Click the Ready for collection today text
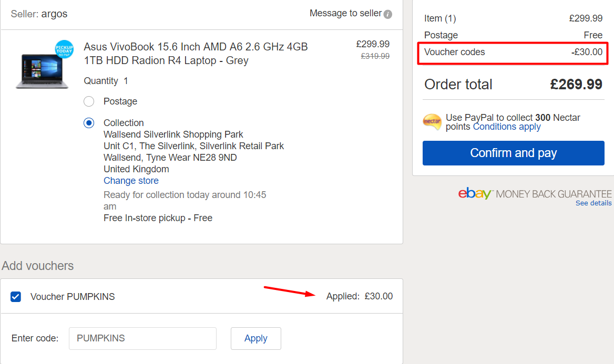Screen dimensions: 614x364 (x=185, y=201)
